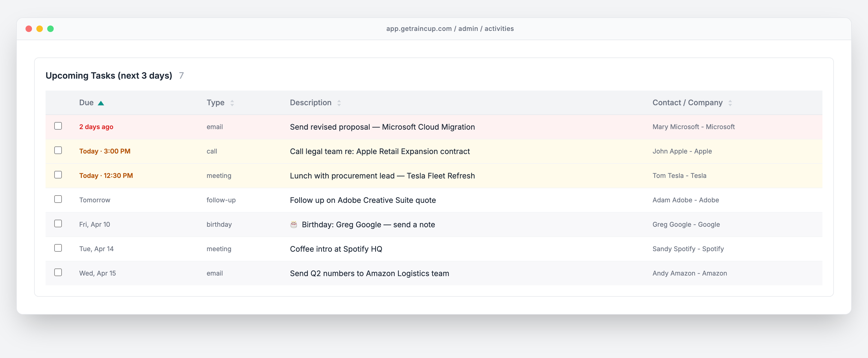Click the 'Wed, Apr 15' due date
This screenshot has width=868, height=358.
pyautogui.click(x=97, y=273)
